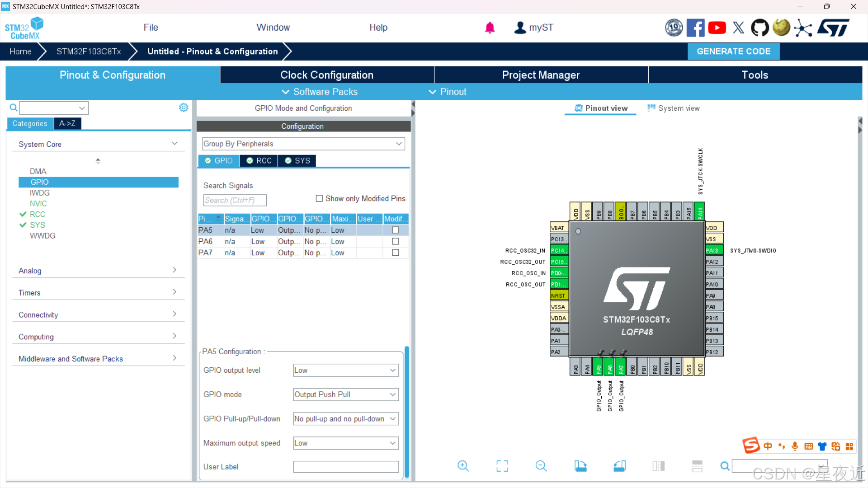The image size is (868, 488).
Task: Open the YouTube icon link
Action: click(x=717, y=28)
